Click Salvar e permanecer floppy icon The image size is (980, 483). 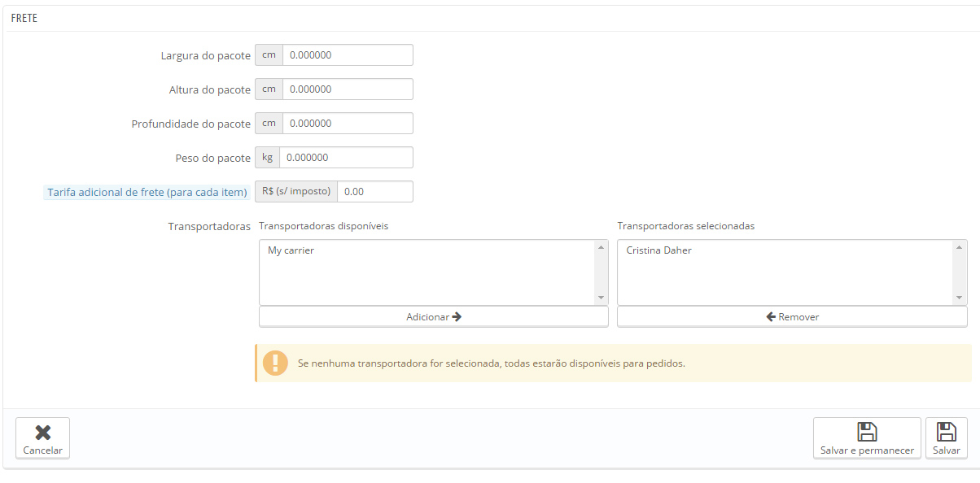[x=867, y=432]
